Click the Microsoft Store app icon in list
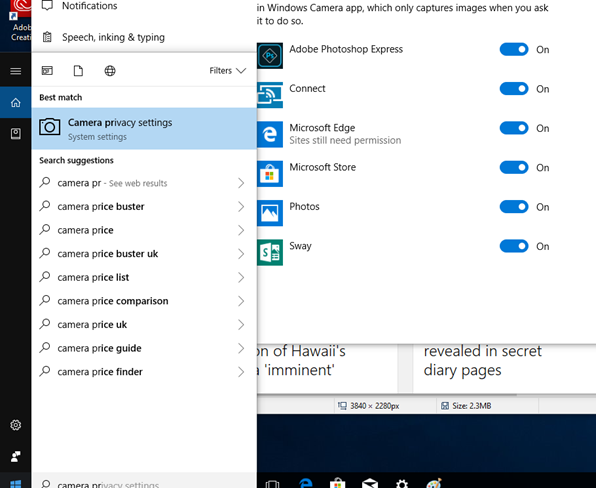The width and height of the screenshot is (596, 488). pos(270,174)
